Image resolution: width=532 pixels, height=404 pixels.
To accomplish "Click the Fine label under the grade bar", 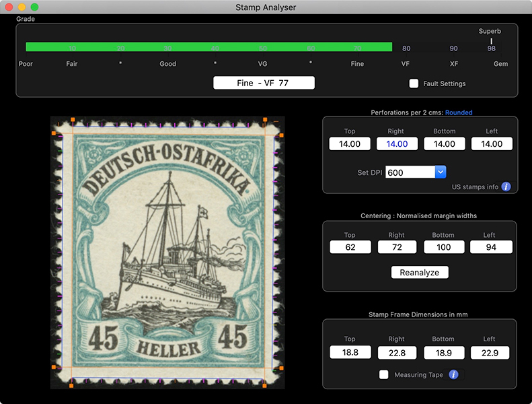I will click(x=357, y=64).
